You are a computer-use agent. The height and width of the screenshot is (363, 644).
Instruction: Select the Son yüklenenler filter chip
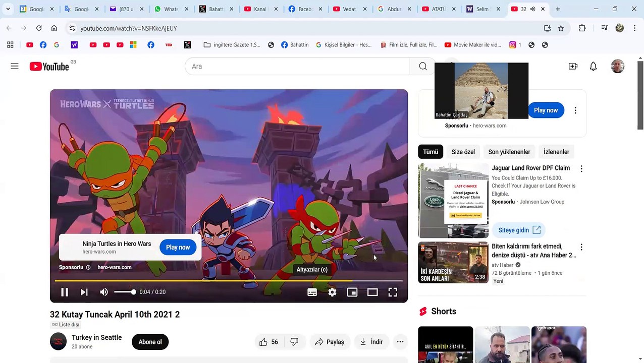tap(509, 152)
